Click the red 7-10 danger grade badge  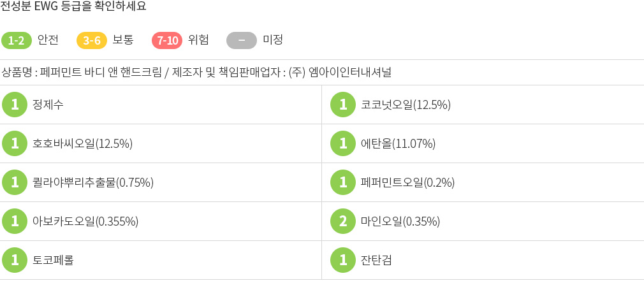(167, 40)
